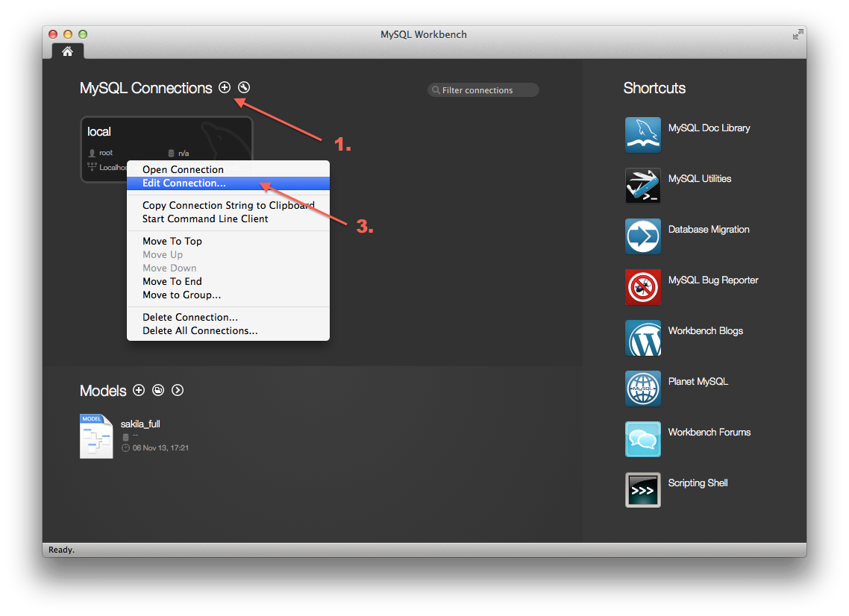Click the root user text on local tile

[x=106, y=153]
